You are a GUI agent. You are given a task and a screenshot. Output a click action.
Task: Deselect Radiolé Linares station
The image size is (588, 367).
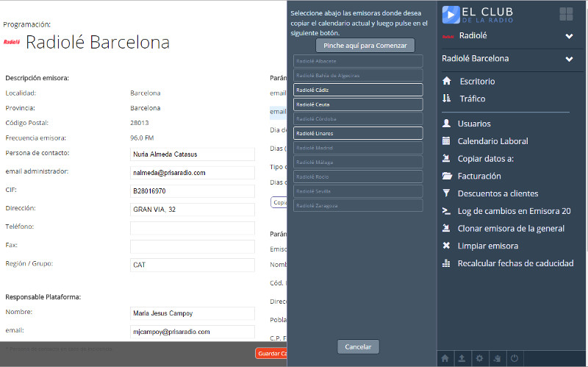(x=358, y=133)
